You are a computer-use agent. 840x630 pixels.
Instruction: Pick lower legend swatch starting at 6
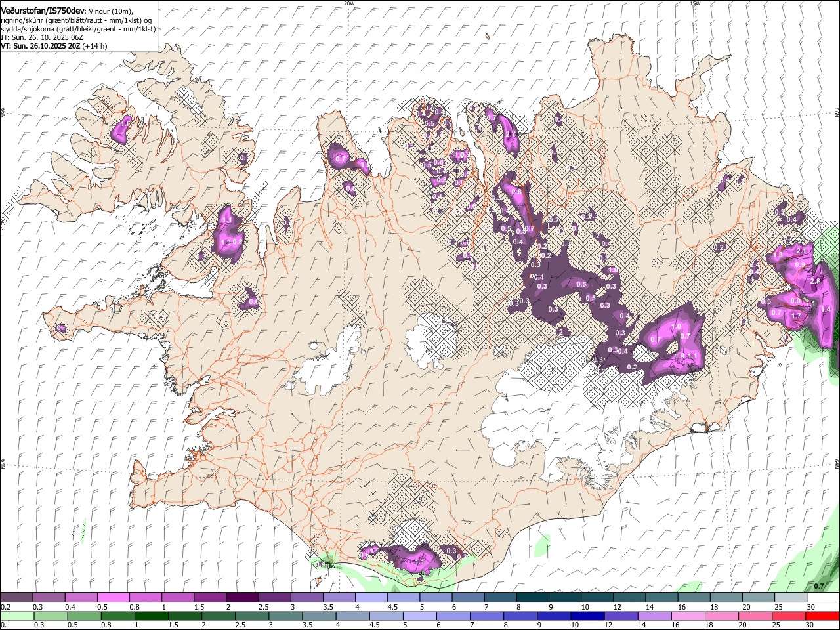click(453, 616)
